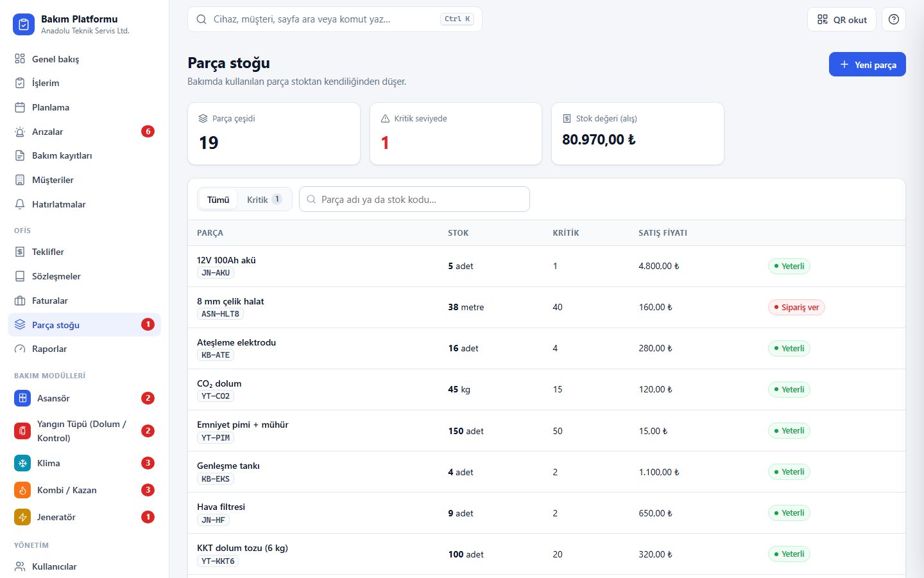Switch to the Kritik tab
Screen dimensions: 924x578
264,200
